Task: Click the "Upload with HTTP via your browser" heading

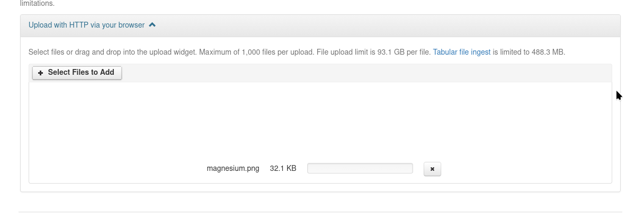Action: click(86, 25)
